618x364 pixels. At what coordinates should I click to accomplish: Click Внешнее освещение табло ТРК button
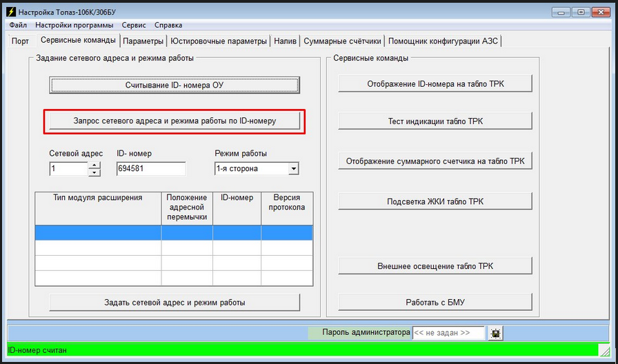point(435,266)
